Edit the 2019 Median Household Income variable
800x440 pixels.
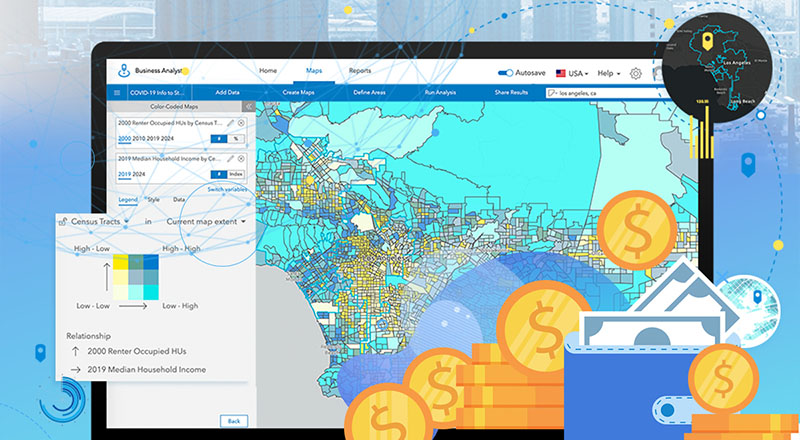230,158
